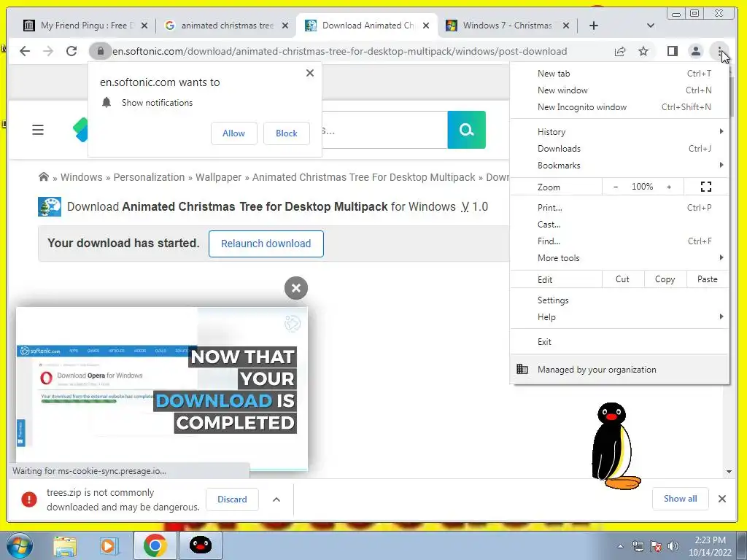Image resolution: width=747 pixels, height=560 pixels.
Task: Dismiss the notification permission popup
Action: [x=310, y=73]
